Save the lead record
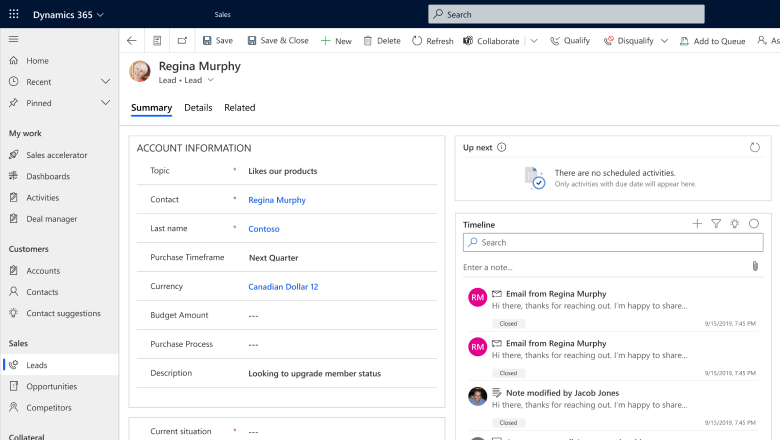 click(218, 41)
